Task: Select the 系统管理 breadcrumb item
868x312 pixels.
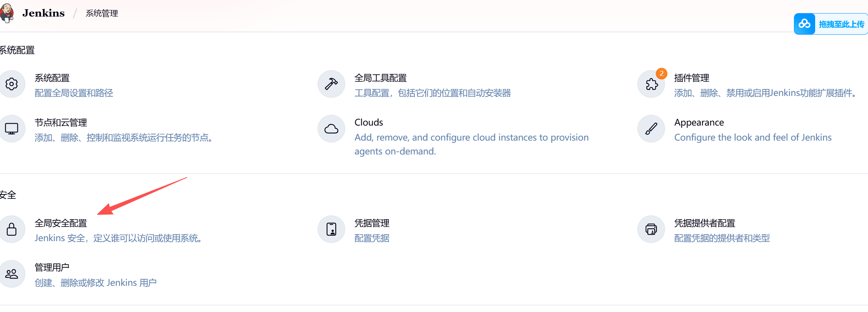Action: click(102, 13)
